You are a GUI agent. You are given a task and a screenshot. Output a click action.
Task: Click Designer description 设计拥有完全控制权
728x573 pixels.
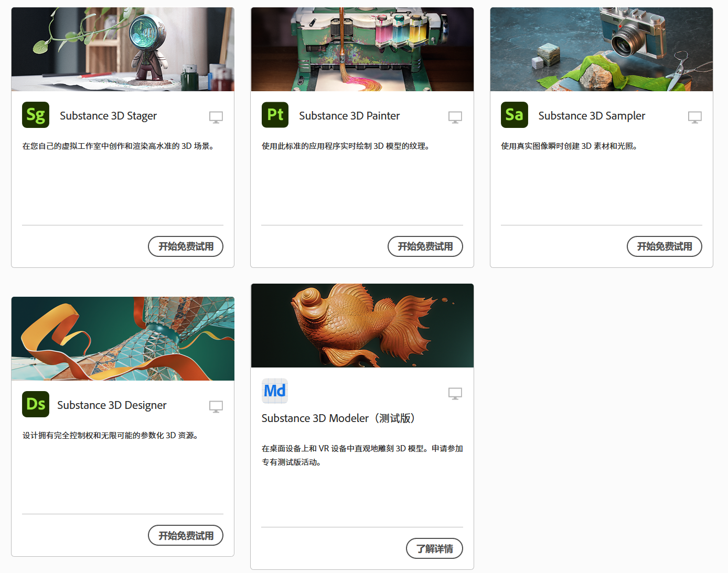click(111, 435)
